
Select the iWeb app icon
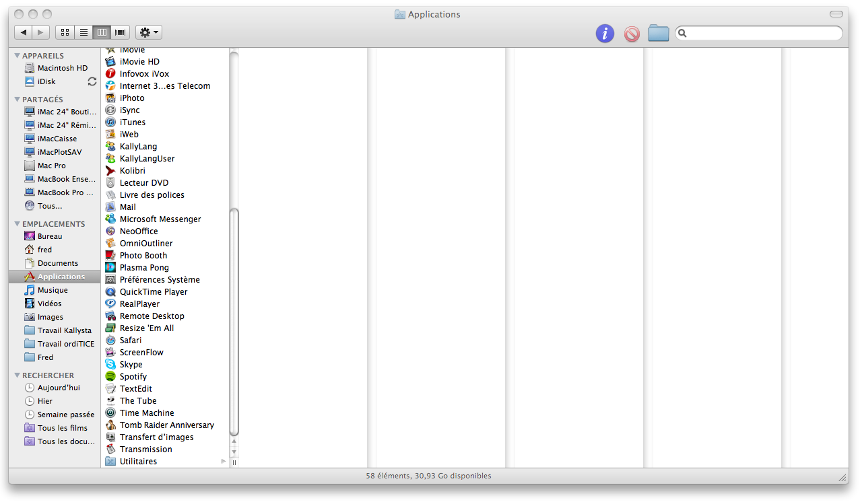(x=111, y=135)
